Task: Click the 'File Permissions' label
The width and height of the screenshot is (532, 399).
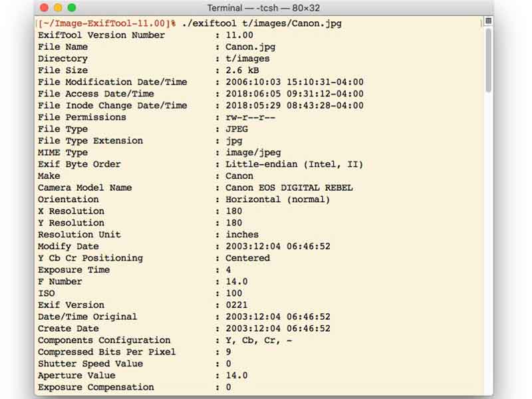Action: (x=82, y=118)
